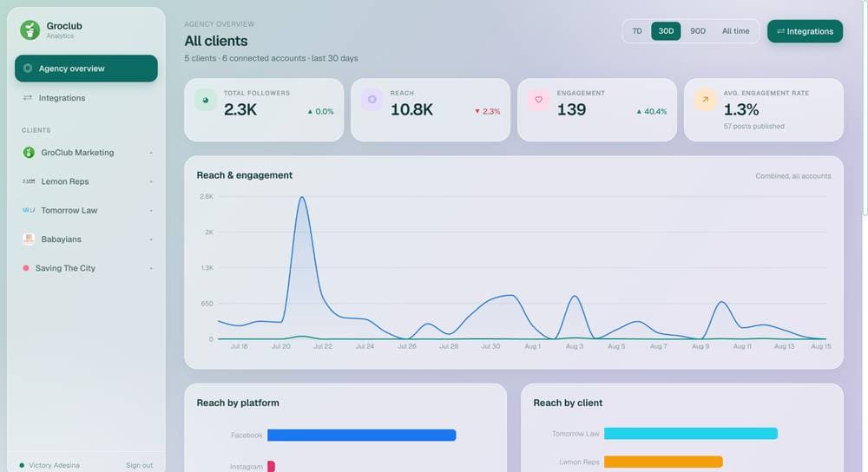Expand the GroClub Marketing client chevron
Viewport: 868px width, 472px height.
pos(150,153)
